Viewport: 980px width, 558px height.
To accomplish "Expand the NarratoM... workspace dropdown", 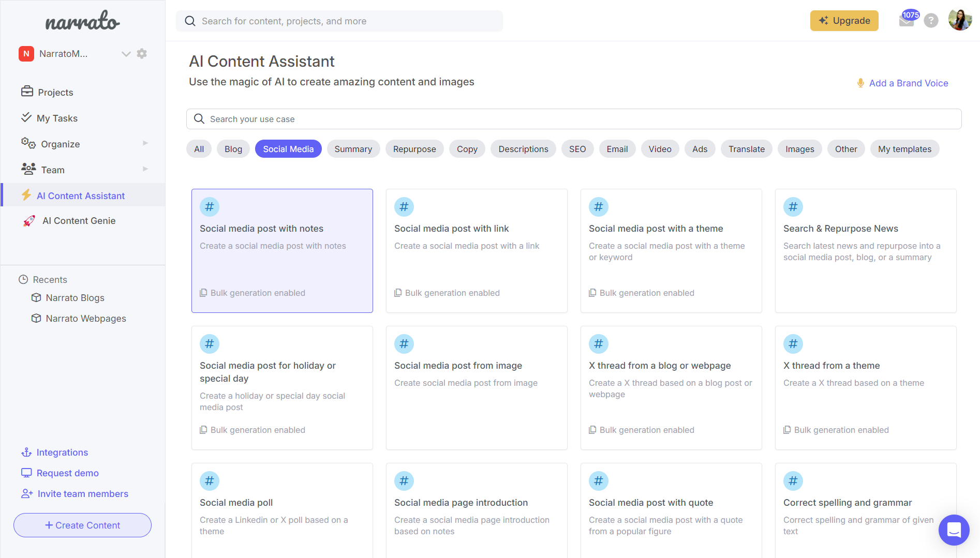I will click(126, 54).
